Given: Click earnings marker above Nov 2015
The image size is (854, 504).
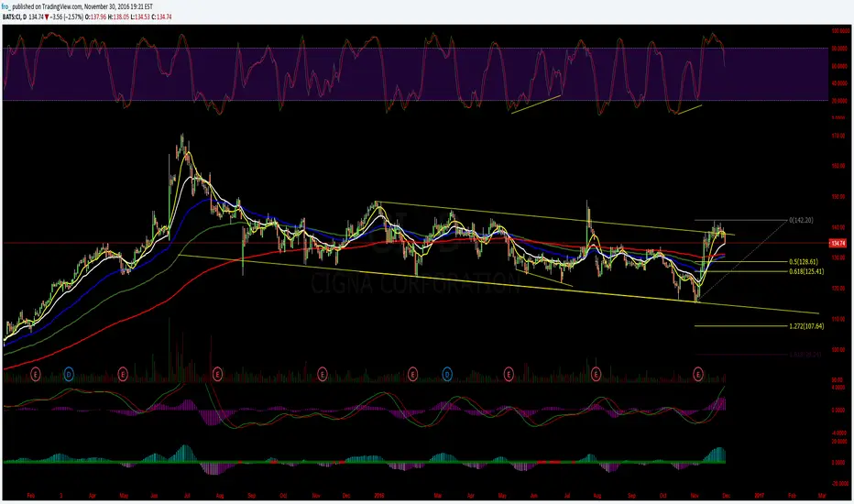Looking at the screenshot, I should pos(323,374).
